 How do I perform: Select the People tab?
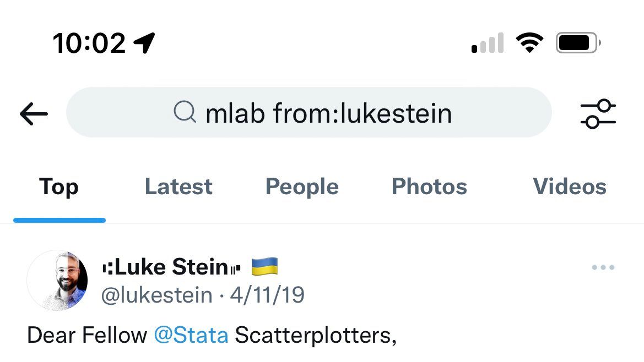tap(302, 187)
